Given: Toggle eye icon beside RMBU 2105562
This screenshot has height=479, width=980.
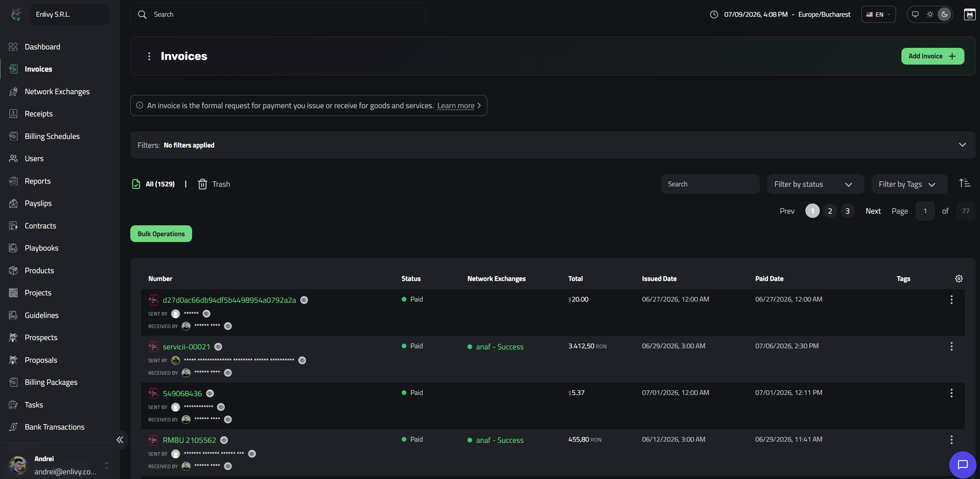Looking at the screenshot, I should [224, 440].
